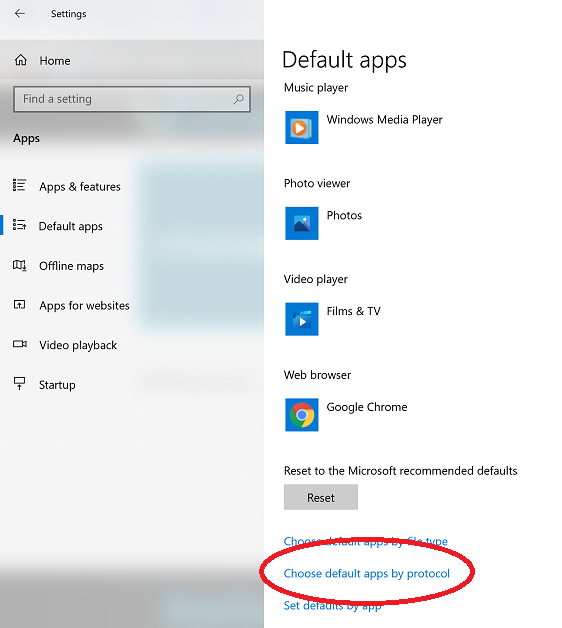This screenshot has width=562, height=628.
Task: Open Offline maps settings
Action: (x=71, y=266)
